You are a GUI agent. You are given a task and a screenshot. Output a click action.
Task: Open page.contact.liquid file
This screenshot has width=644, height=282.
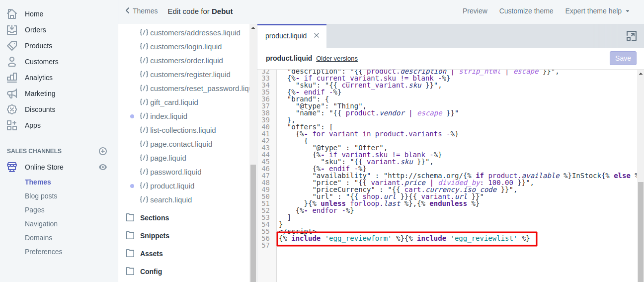pyautogui.click(x=181, y=144)
